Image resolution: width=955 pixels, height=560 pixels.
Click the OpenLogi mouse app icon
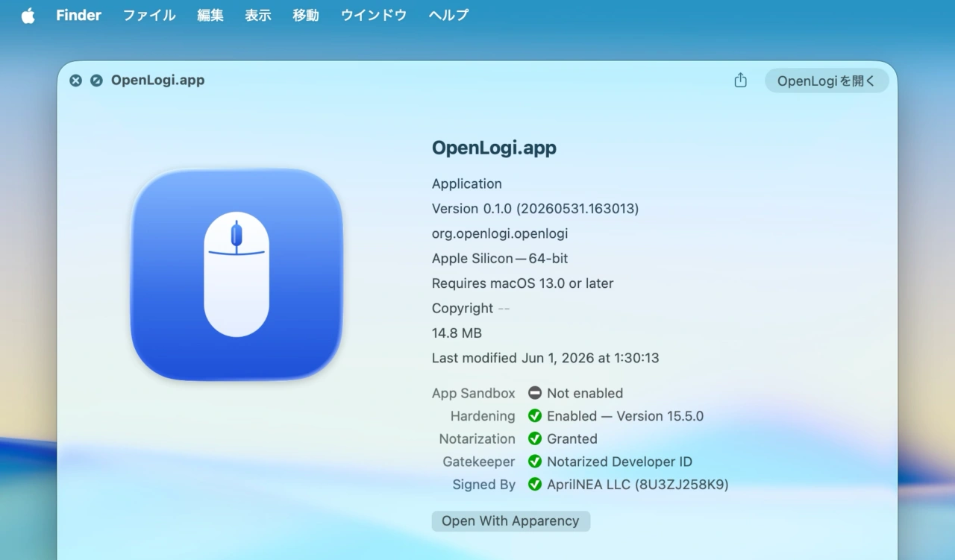(237, 274)
